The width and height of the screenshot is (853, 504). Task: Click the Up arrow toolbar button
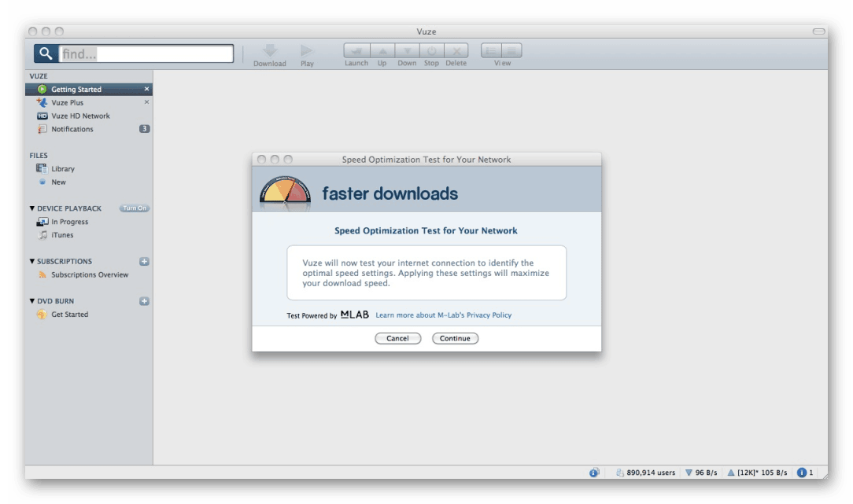click(382, 50)
